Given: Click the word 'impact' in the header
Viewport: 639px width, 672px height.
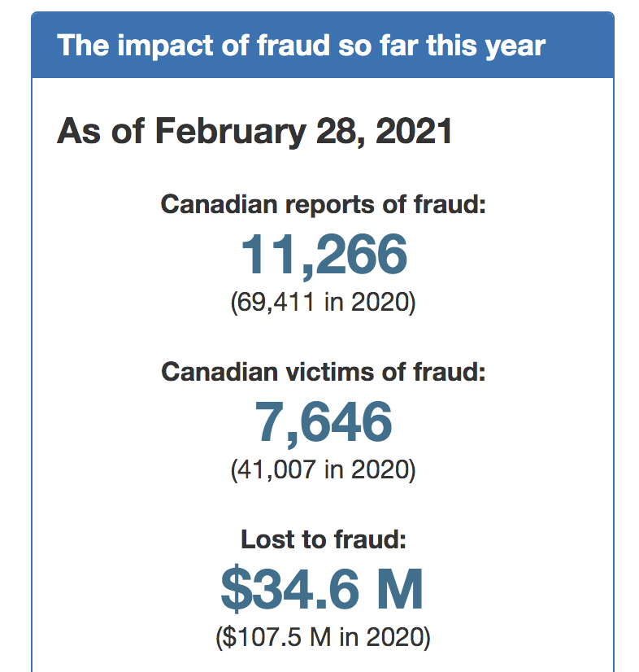Looking at the screenshot, I should (165, 47).
